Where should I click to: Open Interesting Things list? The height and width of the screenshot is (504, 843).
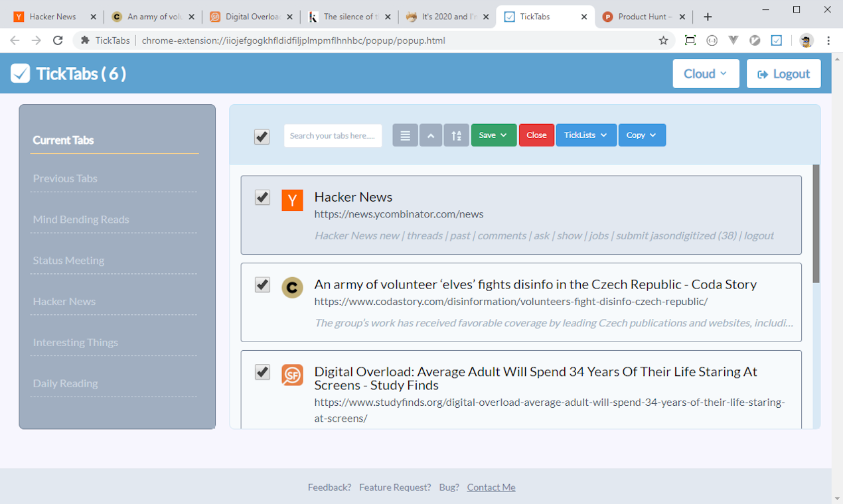coord(76,342)
